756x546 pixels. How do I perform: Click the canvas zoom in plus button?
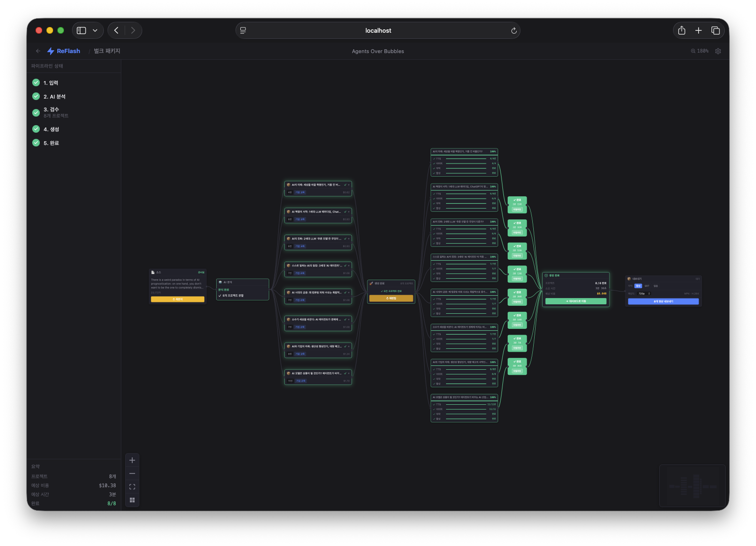coord(132,460)
